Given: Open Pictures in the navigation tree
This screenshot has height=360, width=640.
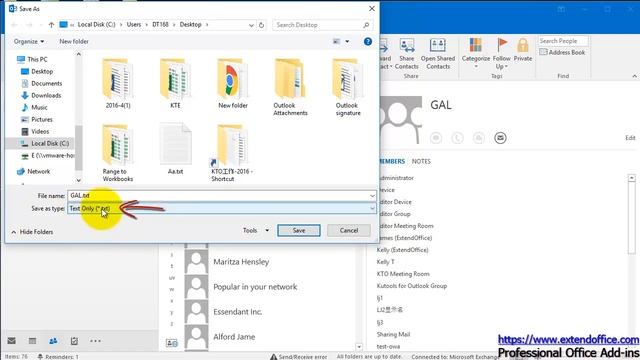Looking at the screenshot, I should pyautogui.click(x=37, y=120).
